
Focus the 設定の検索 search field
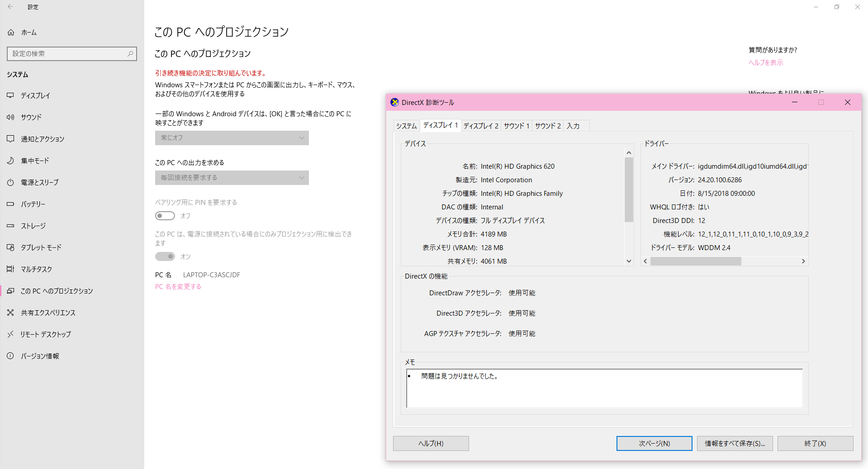(72, 54)
